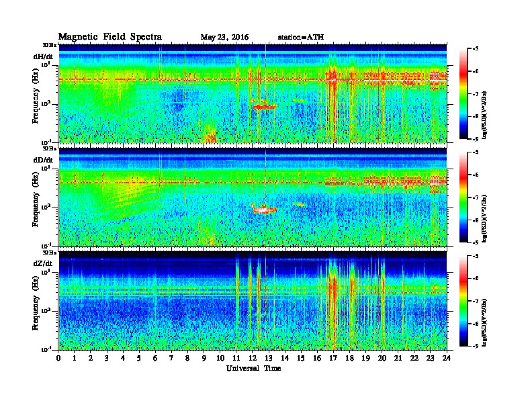532x411 pixels.
Task: Click hour 20 on the Universal Time axis
Action: pos(382,358)
